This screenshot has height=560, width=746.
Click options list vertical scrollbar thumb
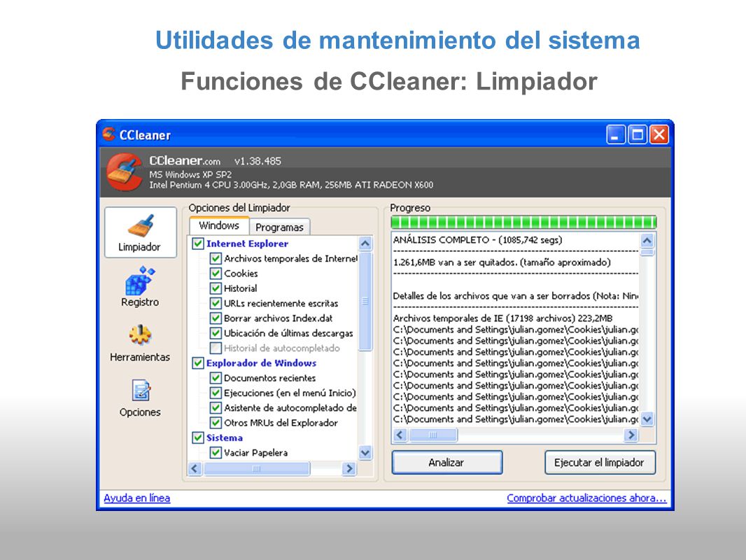tap(365, 301)
